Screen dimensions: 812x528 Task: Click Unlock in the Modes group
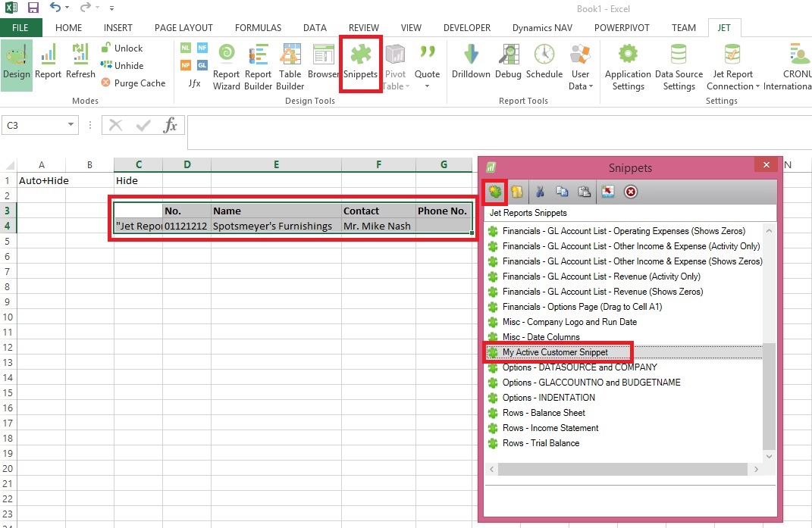(x=121, y=48)
